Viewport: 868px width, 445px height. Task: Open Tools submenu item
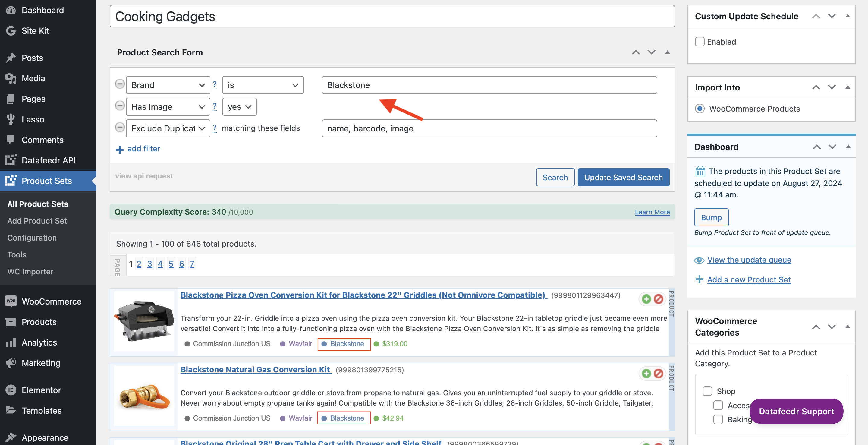17,254
